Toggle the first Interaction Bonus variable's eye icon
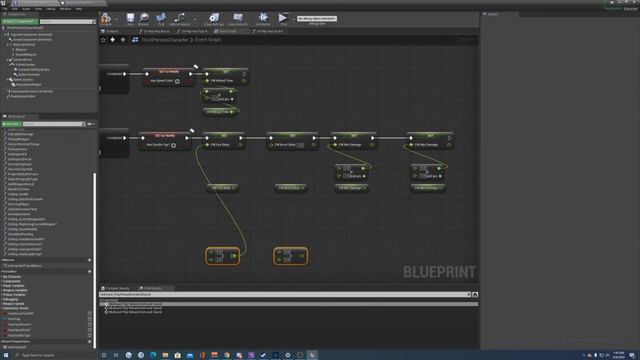 click(89, 313)
